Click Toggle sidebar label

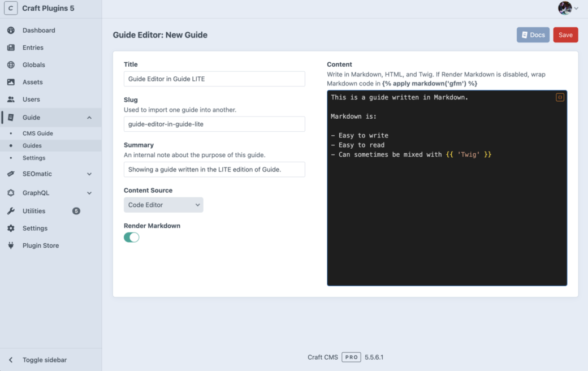tap(45, 360)
